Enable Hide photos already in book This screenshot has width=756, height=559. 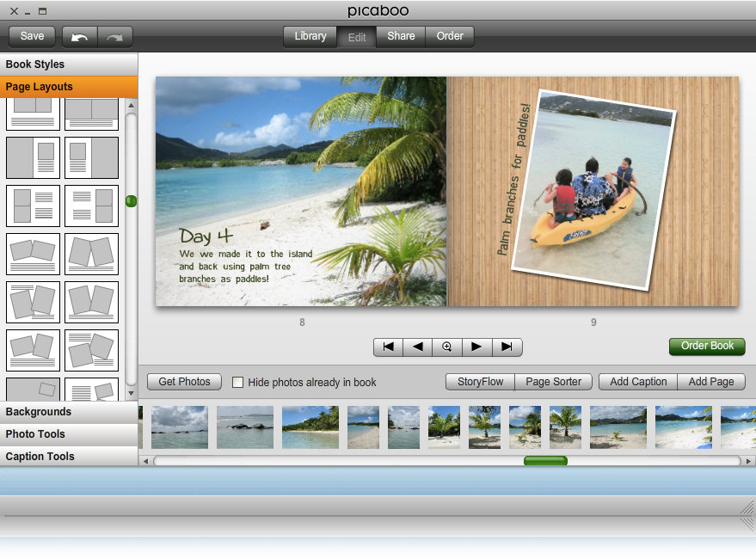pyautogui.click(x=237, y=383)
